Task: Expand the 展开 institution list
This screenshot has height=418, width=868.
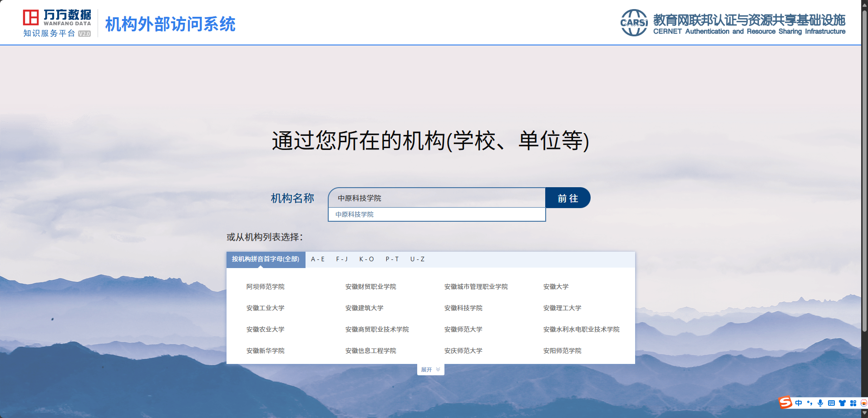Action: point(429,369)
